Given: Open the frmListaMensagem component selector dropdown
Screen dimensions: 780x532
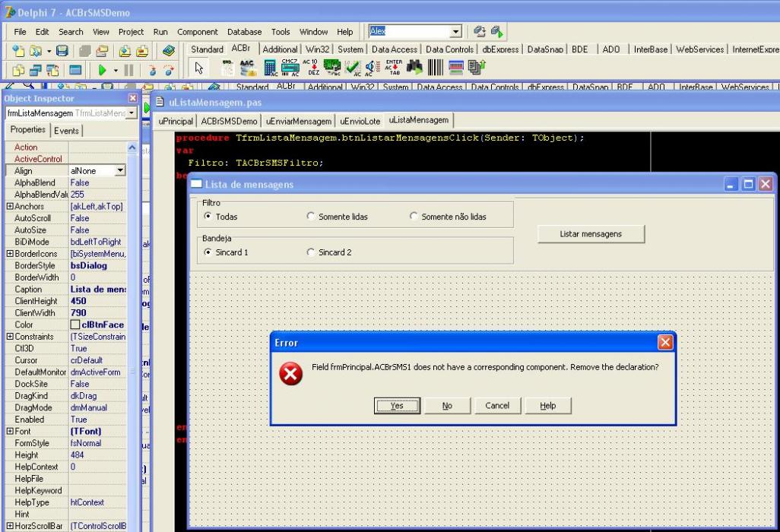Looking at the screenshot, I should pos(132,113).
